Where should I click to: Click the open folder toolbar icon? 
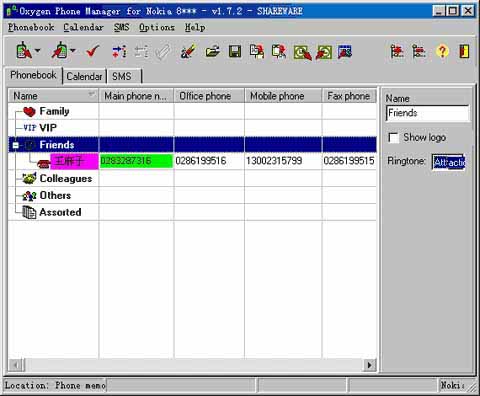tap(212, 52)
